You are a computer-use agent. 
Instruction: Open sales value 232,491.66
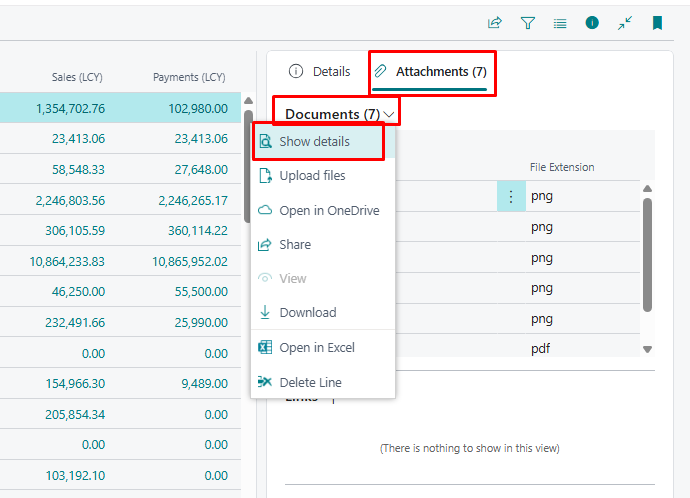(x=75, y=322)
